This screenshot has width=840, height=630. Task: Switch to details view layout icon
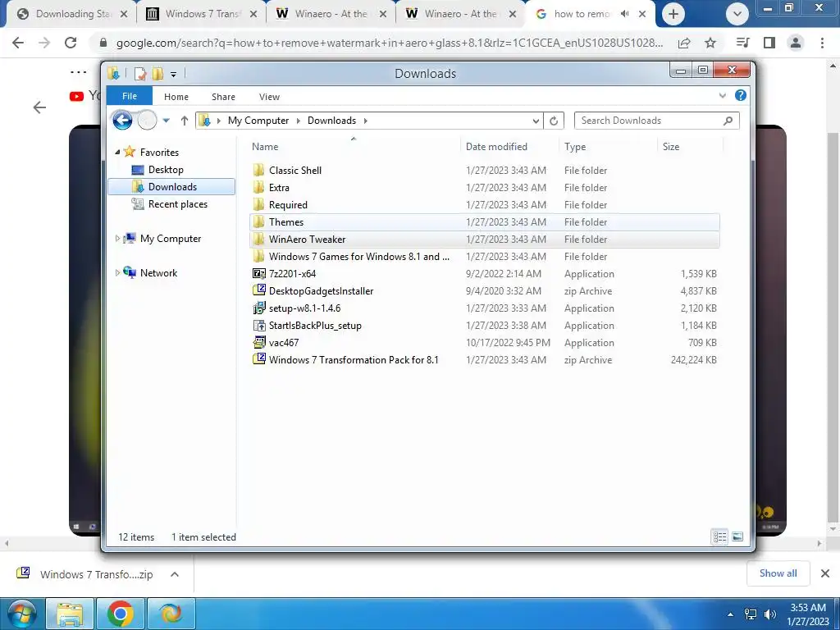pos(719,536)
